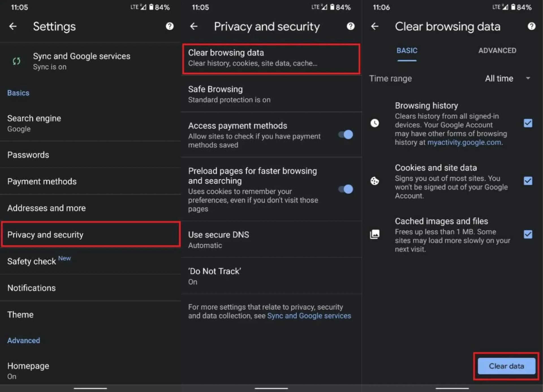The image size is (543, 392).
Task: Open help on Privacy and security screen
Action: pyautogui.click(x=350, y=26)
